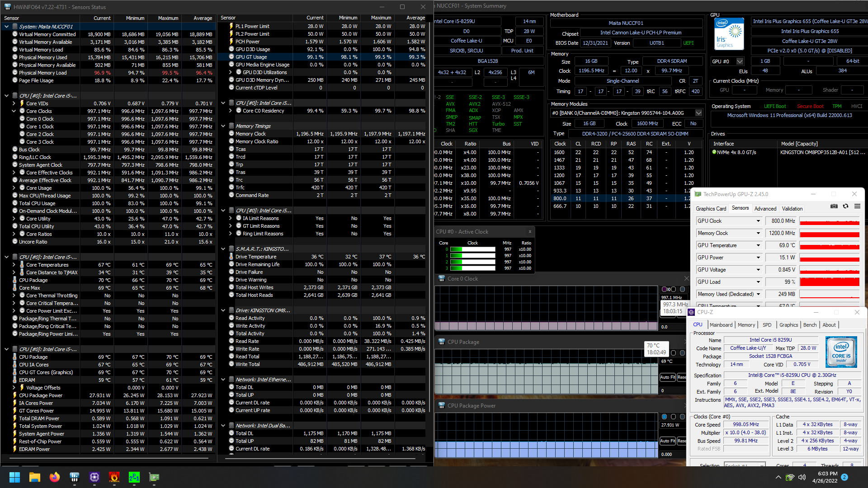Switch to CPU-Z Mainboard tab
Screen dimensions: 868x488
tap(721, 325)
